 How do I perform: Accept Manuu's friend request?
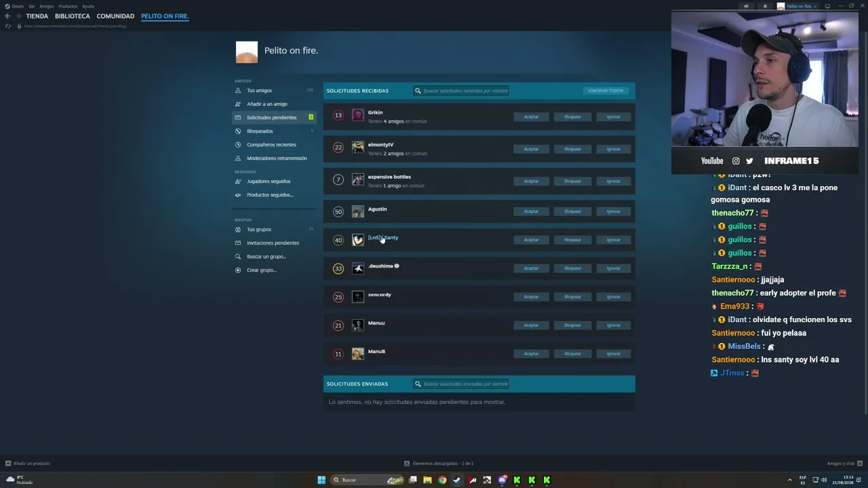click(531, 325)
